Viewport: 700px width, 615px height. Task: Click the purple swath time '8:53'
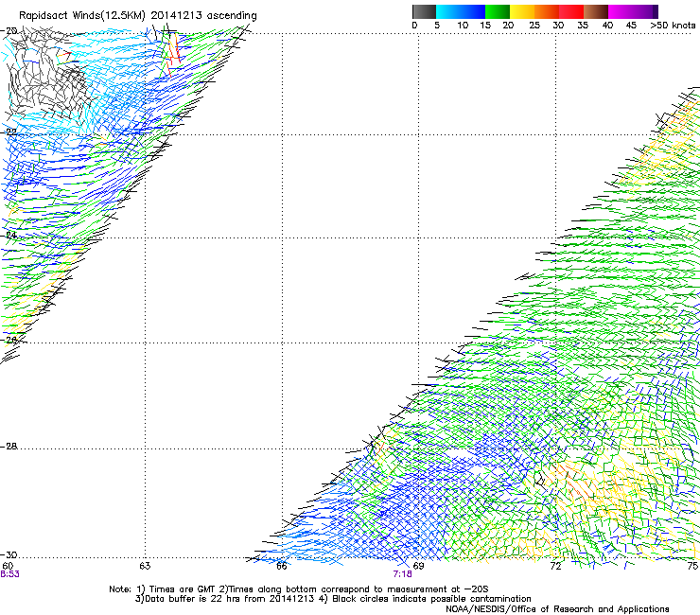click(x=9, y=574)
